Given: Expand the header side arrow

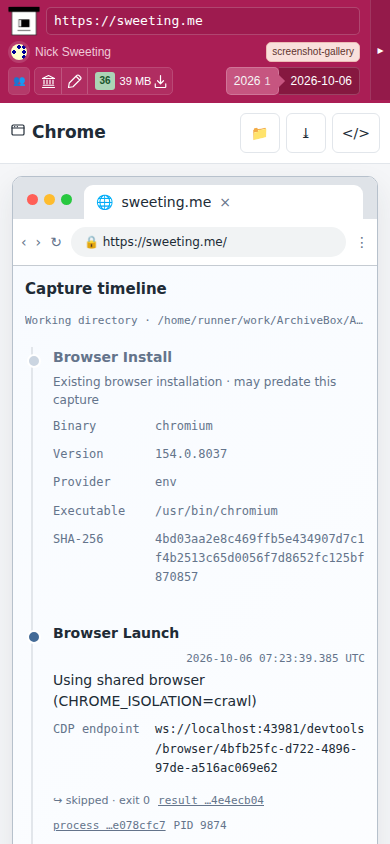Looking at the screenshot, I should [x=380, y=51].
